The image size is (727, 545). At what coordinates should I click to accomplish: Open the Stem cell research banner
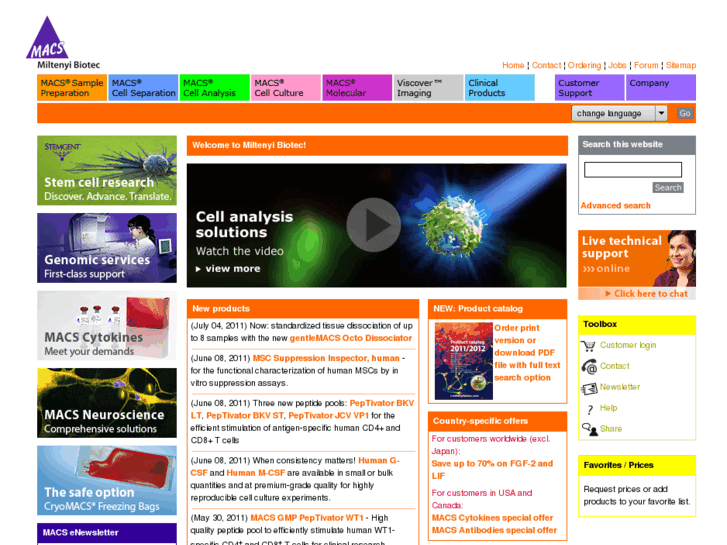click(x=107, y=170)
